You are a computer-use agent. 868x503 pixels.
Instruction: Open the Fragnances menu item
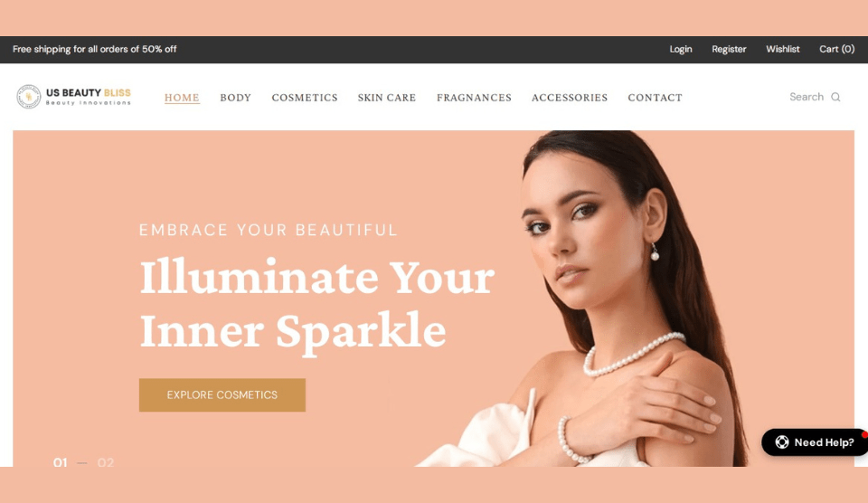[474, 98]
